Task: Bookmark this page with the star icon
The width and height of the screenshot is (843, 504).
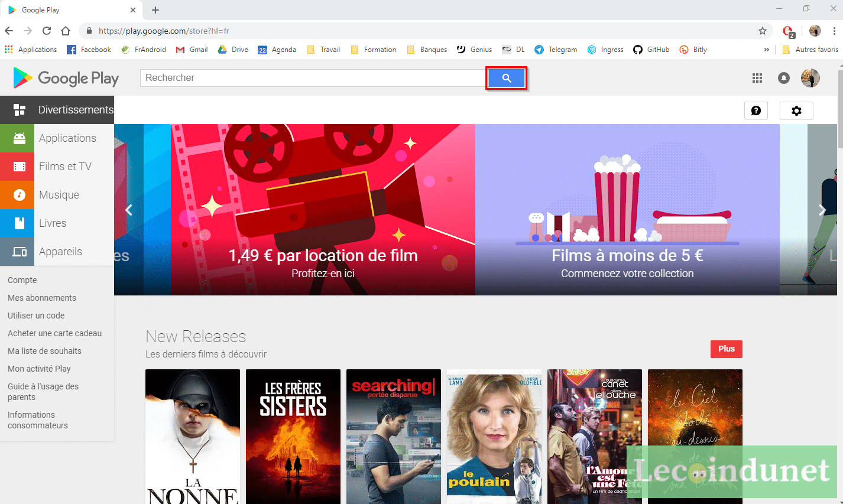Action: click(763, 31)
